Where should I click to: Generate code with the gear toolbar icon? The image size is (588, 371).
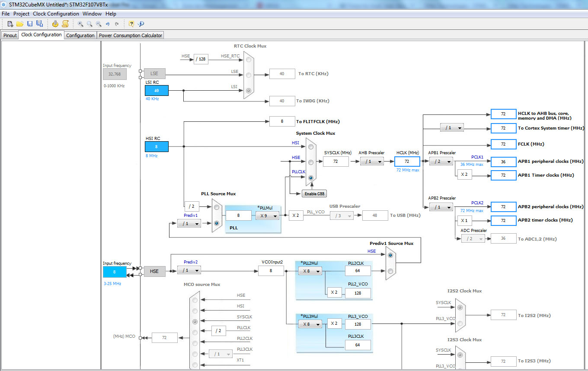point(56,24)
